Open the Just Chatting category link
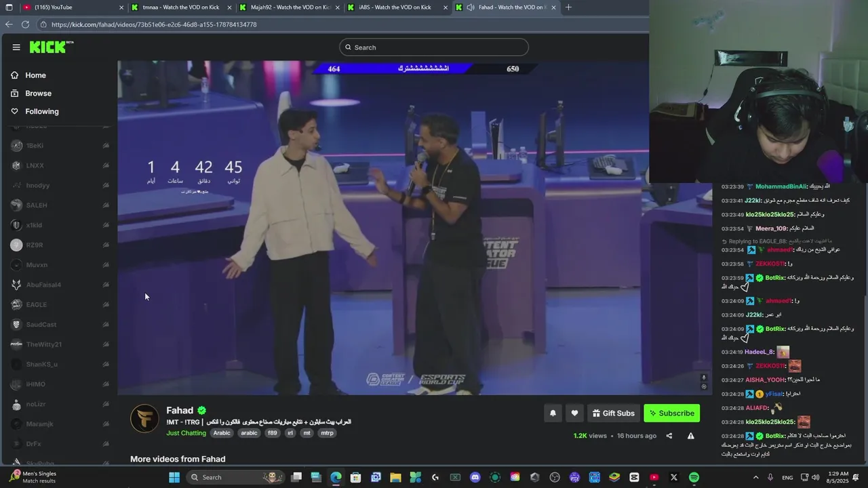868x488 pixels. 186,433
